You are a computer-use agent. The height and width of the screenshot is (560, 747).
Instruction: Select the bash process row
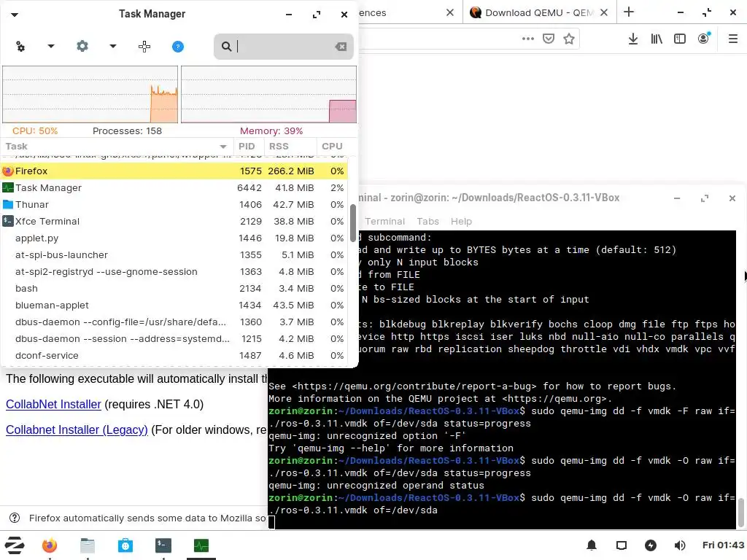tap(174, 289)
